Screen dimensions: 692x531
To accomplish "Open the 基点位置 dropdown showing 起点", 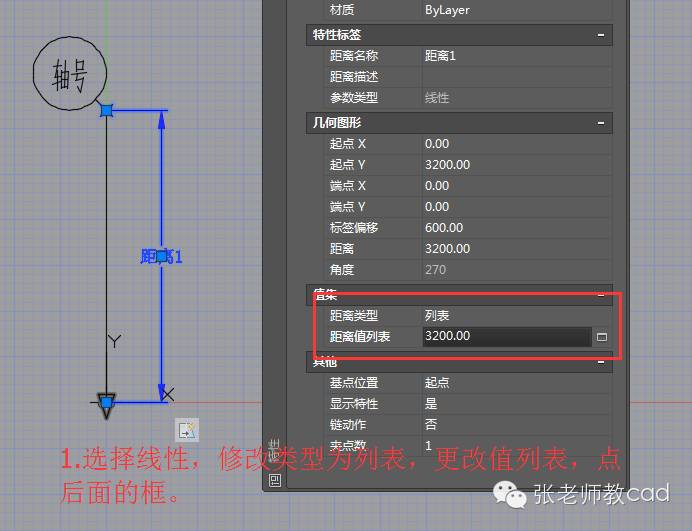I will (x=516, y=382).
